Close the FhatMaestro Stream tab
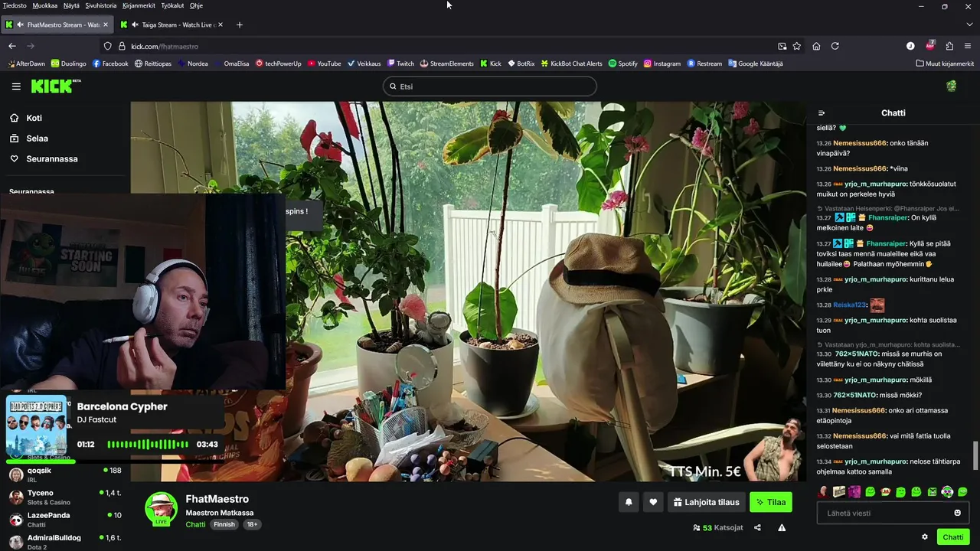 (106, 24)
